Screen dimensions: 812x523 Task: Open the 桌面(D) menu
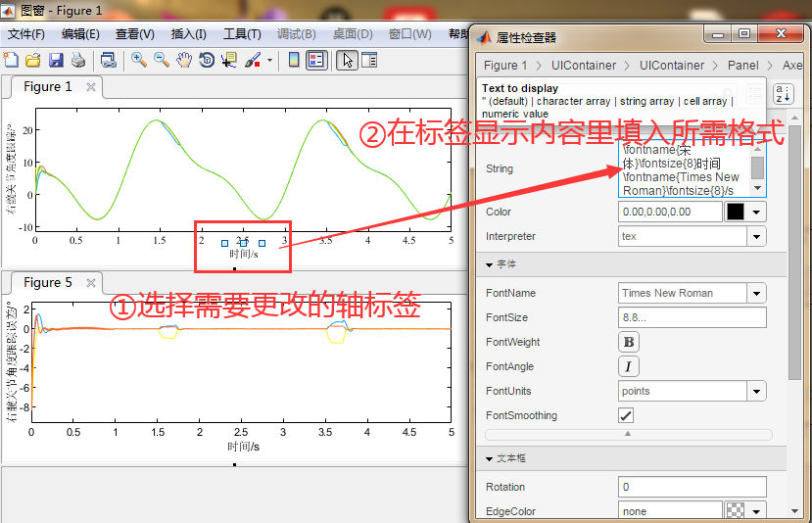tap(353, 34)
